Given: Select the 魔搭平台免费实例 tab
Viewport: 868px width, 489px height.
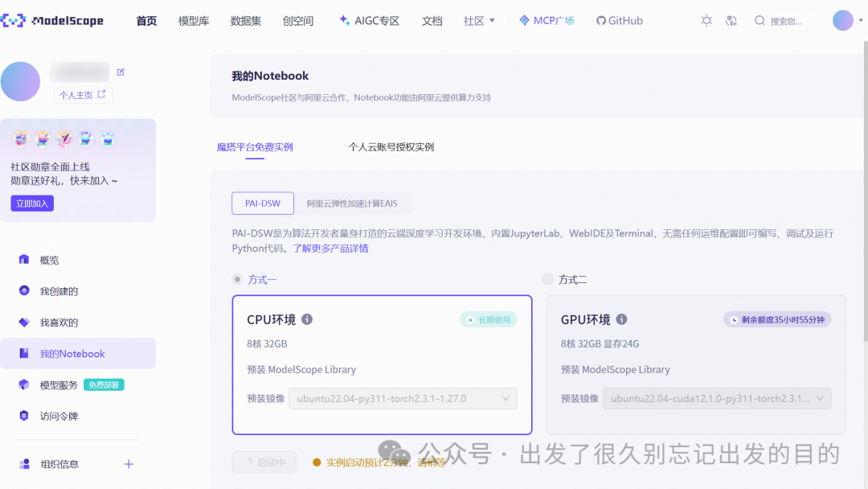Looking at the screenshot, I should pyautogui.click(x=256, y=147).
